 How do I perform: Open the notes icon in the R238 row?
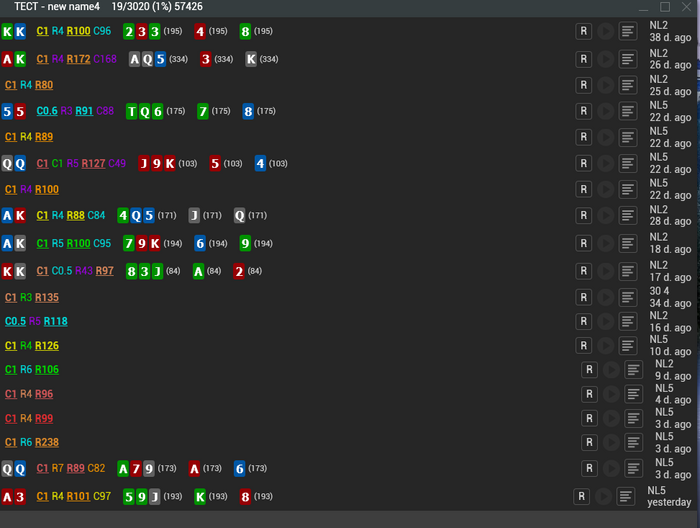(x=633, y=442)
